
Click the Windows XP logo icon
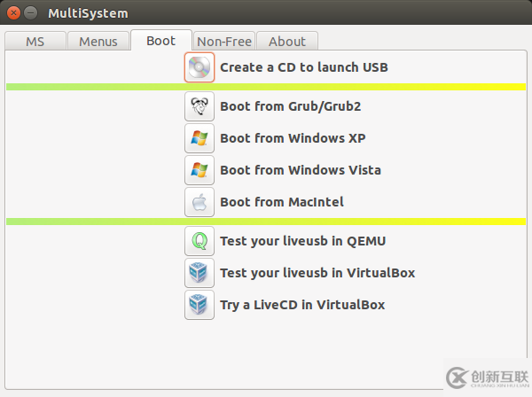(x=199, y=138)
